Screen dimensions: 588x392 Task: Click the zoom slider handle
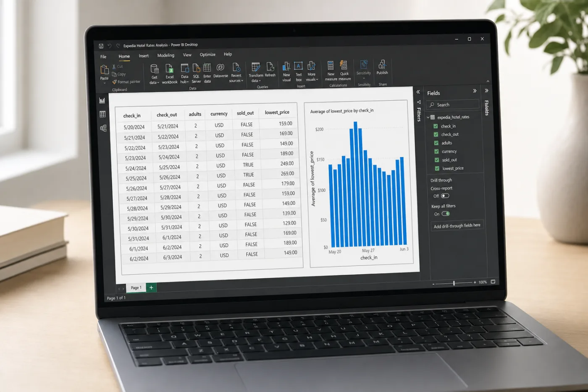coord(454,283)
